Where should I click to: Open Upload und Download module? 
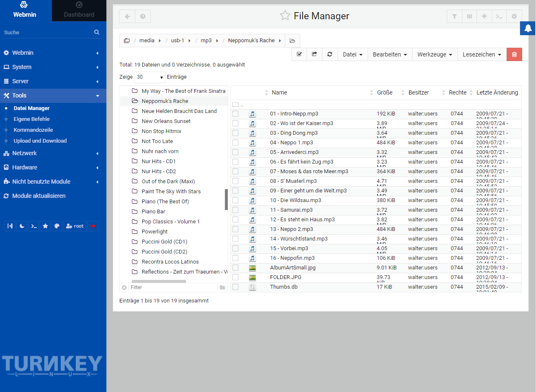tap(40, 141)
